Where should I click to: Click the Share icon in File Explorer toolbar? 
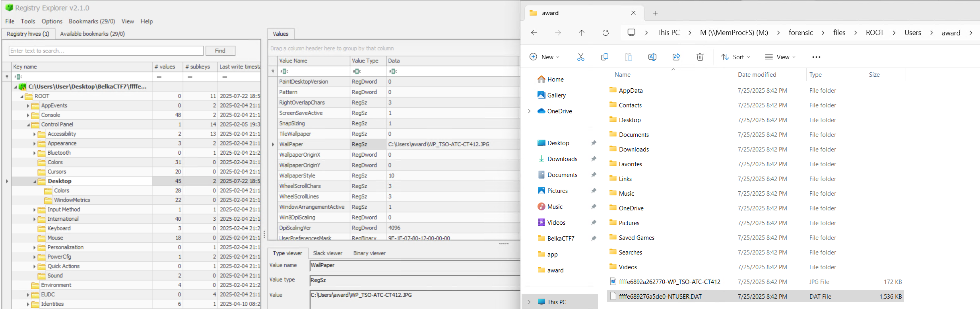[x=676, y=57]
